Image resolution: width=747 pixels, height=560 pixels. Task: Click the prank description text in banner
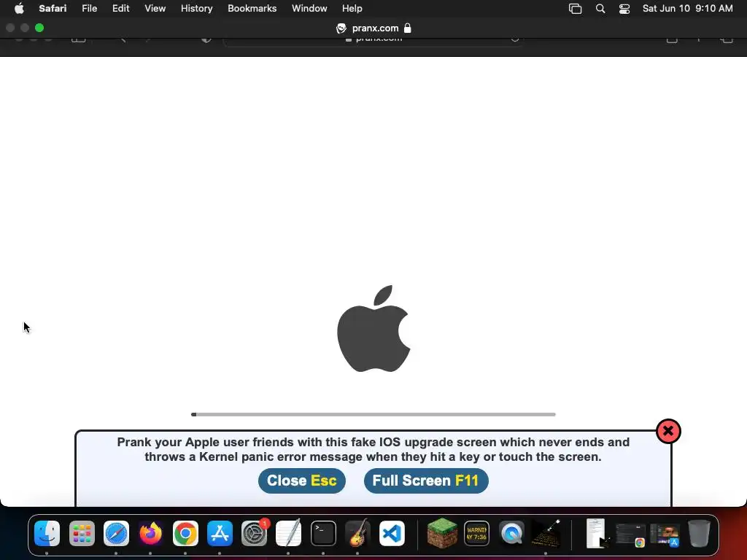pos(373,449)
